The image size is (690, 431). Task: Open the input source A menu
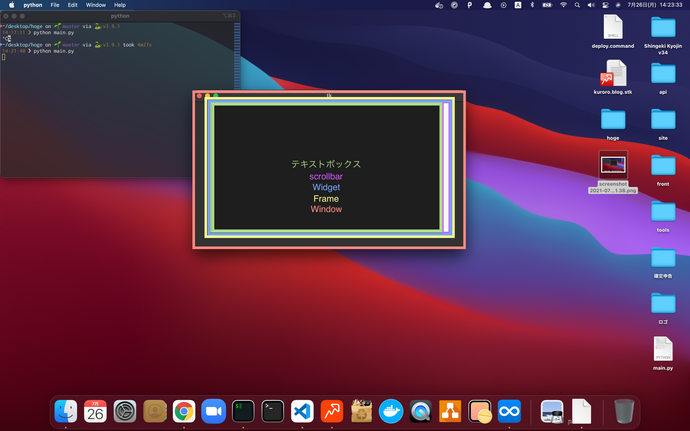click(x=518, y=5)
